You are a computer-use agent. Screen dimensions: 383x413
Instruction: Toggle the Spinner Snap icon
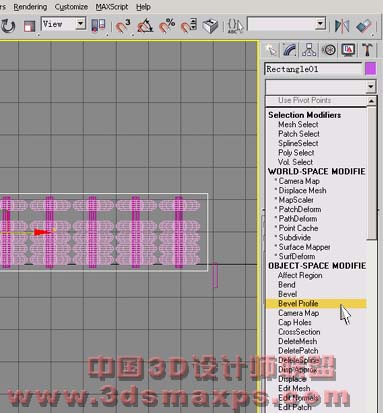(189, 26)
